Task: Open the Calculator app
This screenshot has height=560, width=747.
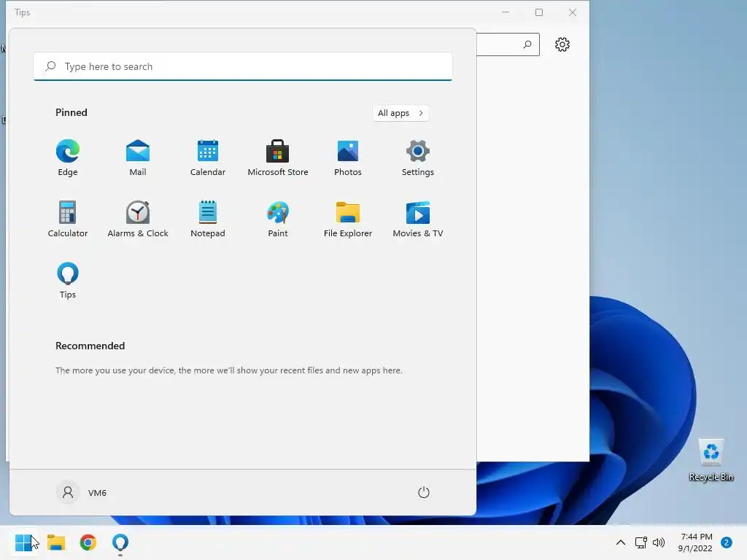Action: (68, 219)
